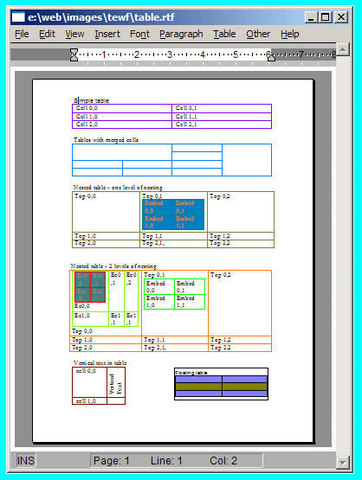Click the olive row of floating table
Screen dimensions: 362x480
click(221, 386)
